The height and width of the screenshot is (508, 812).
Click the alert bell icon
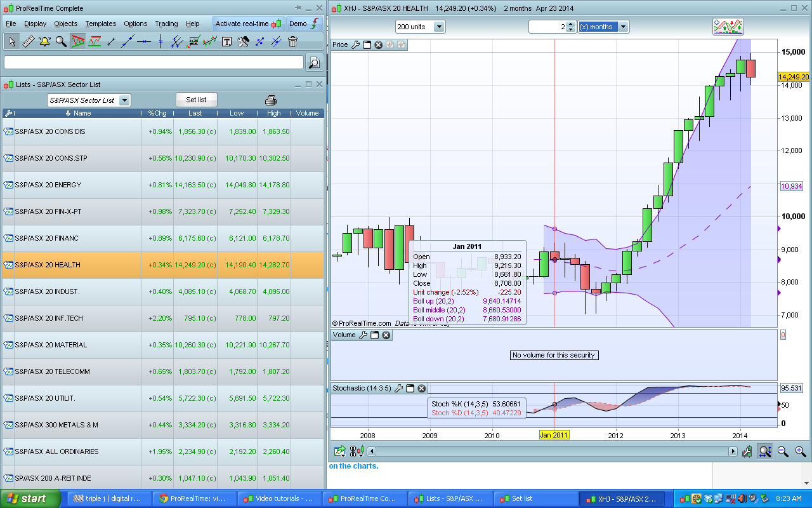44,42
